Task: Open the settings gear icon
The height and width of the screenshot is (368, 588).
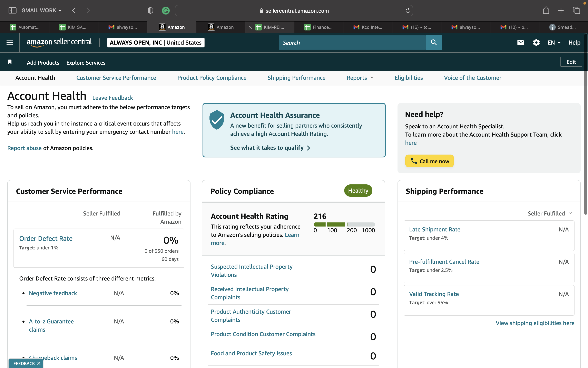Action: pyautogui.click(x=536, y=43)
